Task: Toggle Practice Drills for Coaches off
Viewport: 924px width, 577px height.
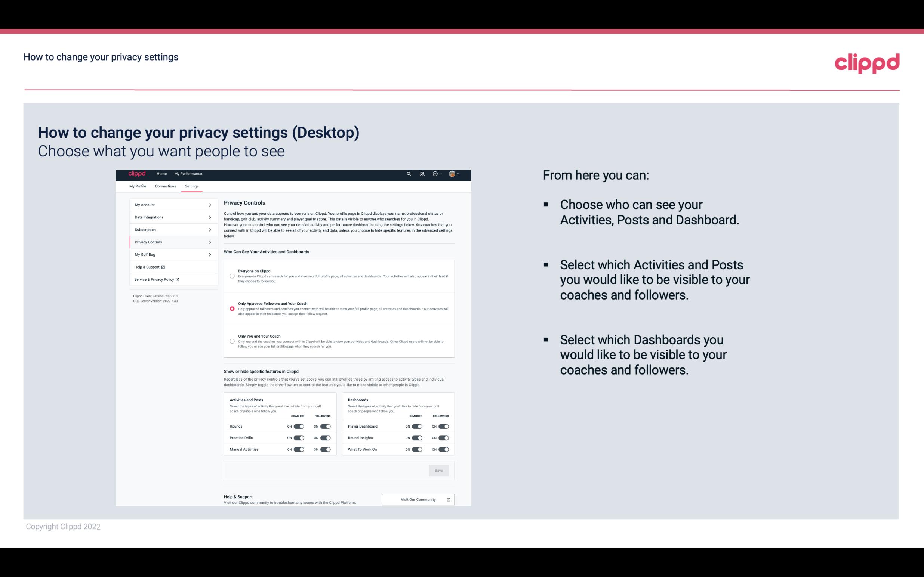Action: [299, 438]
